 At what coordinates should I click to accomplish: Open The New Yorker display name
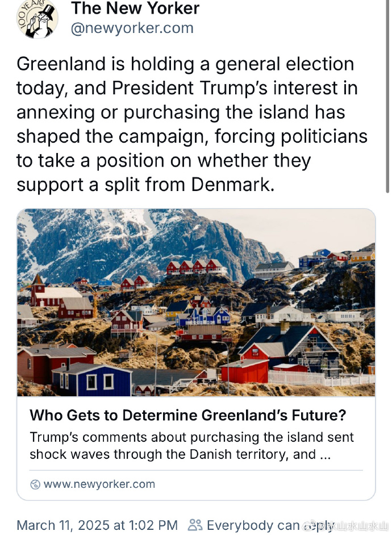coord(135,8)
